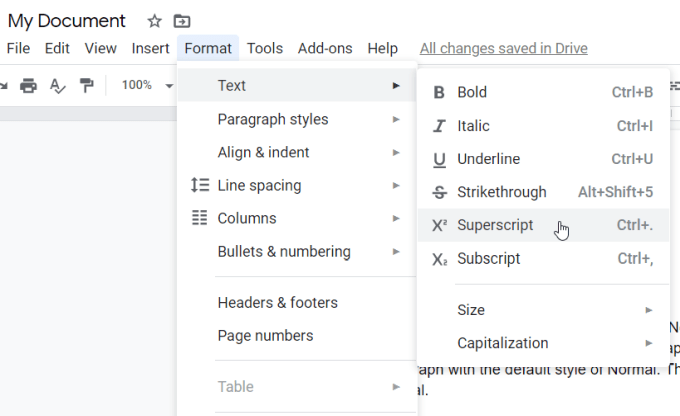
Task: Choose Superscript formatting option
Action: click(x=495, y=225)
